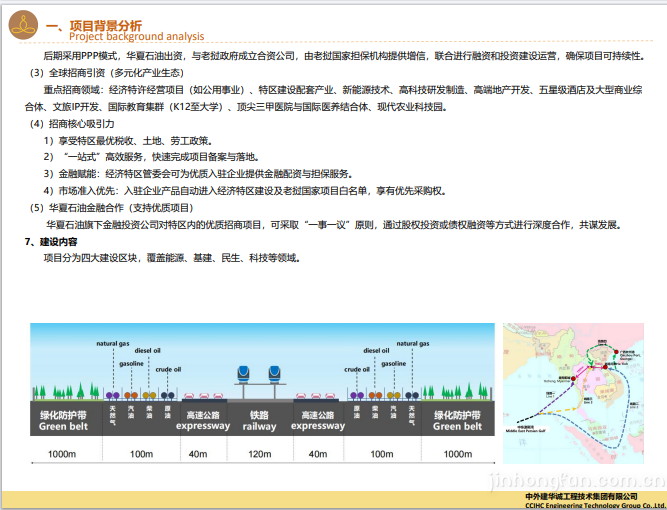Click the left diesel oil pipeline label
667x510 pixels.
tap(148, 352)
